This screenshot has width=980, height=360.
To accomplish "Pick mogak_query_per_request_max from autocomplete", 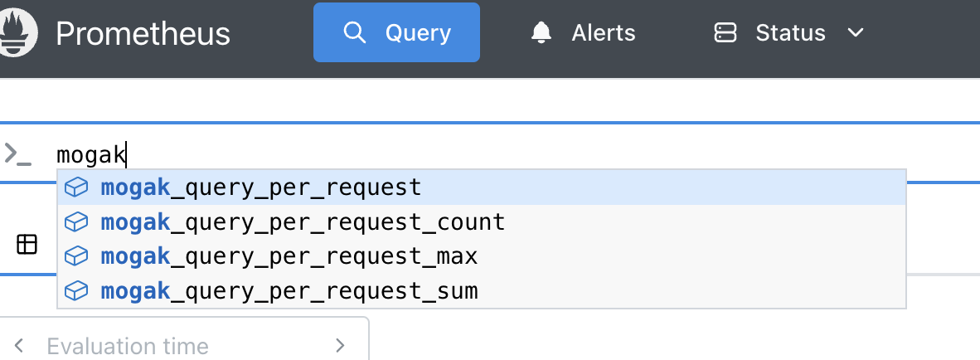I will coord(481,256).
